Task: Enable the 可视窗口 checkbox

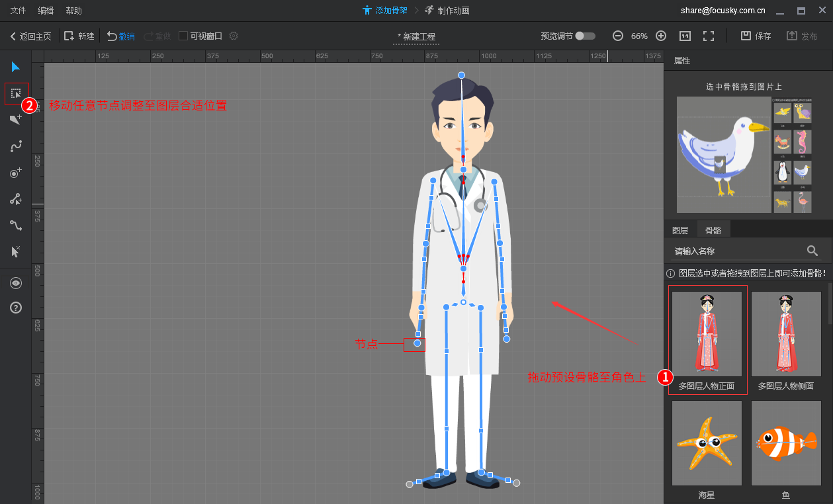Action: point(183,36)
